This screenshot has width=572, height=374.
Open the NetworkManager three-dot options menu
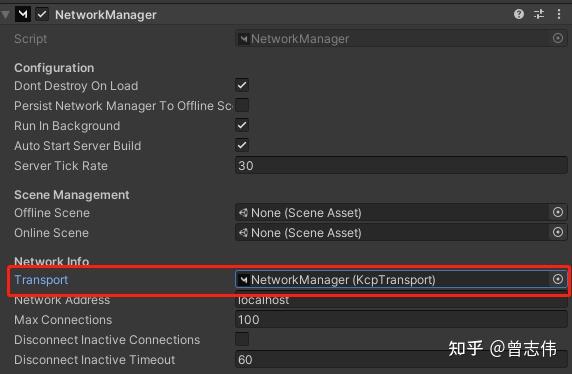click(x=559, y=14)
